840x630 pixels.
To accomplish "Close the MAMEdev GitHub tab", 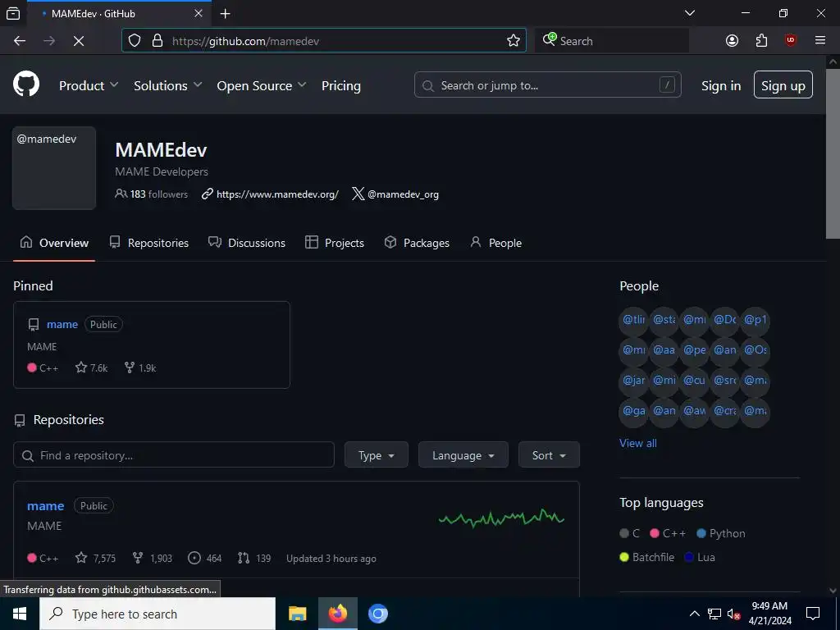I will pyautogui.click(x=199, y=13).
